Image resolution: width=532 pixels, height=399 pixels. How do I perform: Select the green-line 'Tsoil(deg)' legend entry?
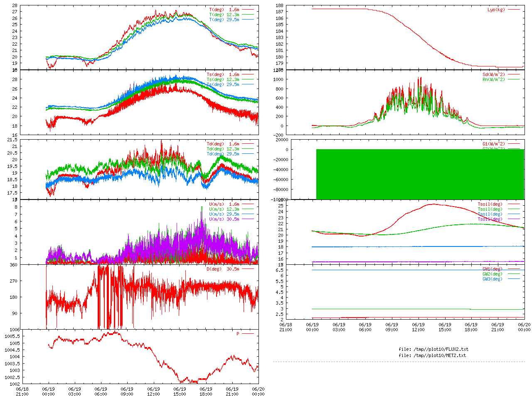pos(490,209)
